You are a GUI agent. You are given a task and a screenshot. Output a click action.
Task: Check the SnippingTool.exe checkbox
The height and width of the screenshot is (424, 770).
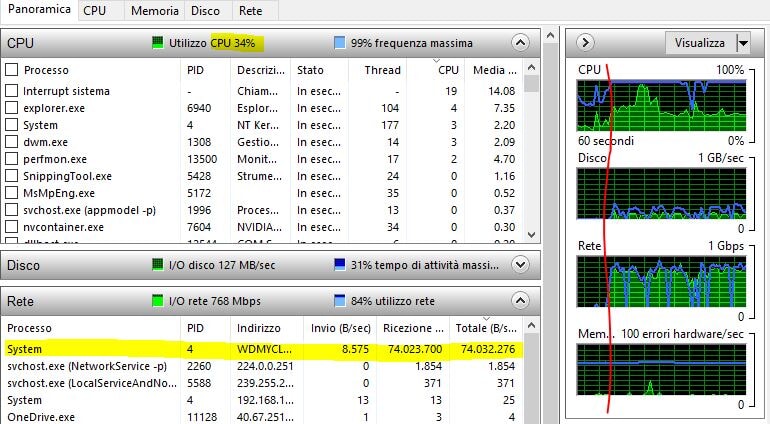tap(11, 176)
